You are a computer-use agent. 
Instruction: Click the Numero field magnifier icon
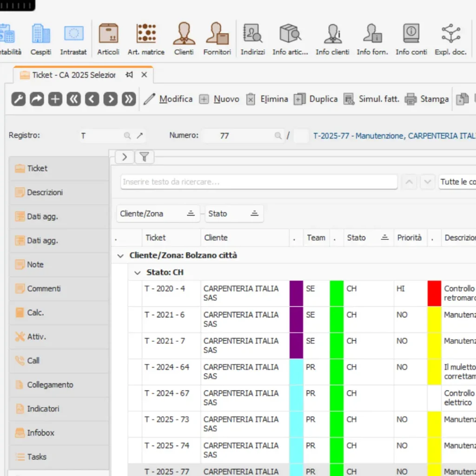click(x=278, y=136)
